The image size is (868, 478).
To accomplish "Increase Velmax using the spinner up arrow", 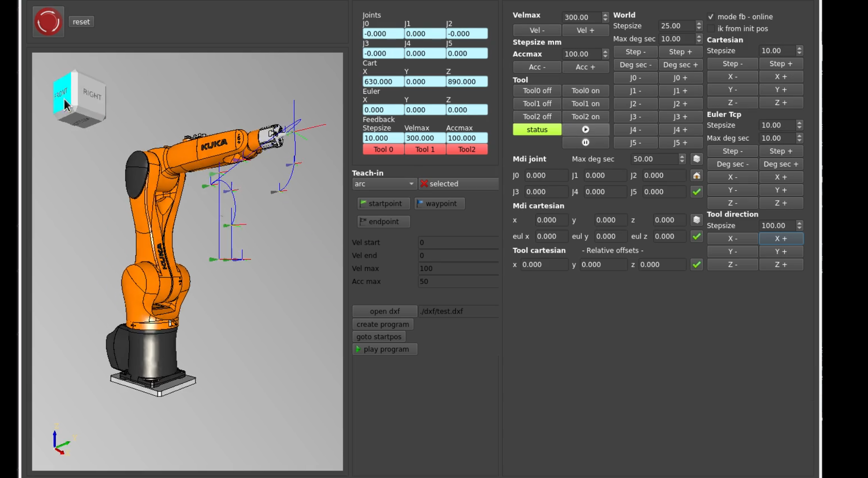I will click(605, 15).
